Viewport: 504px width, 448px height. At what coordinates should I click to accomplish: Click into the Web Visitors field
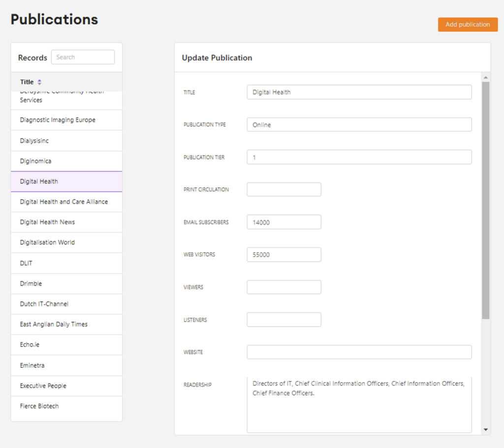[284, 255]
